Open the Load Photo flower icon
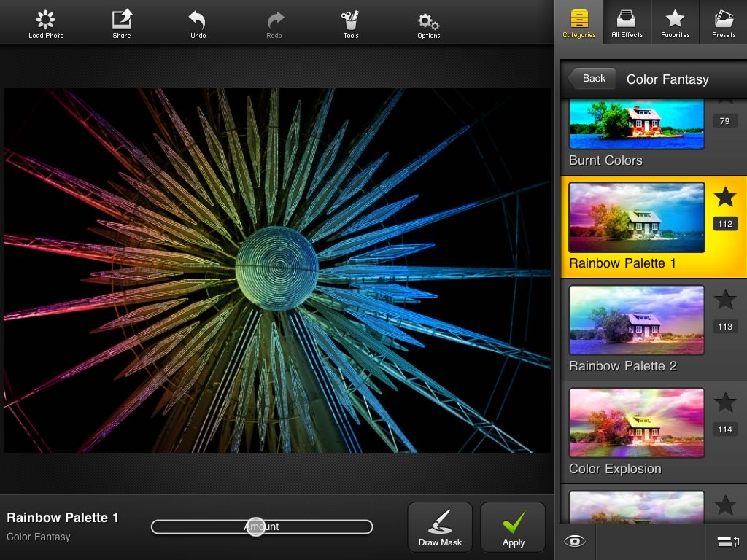 coord(46,20)
